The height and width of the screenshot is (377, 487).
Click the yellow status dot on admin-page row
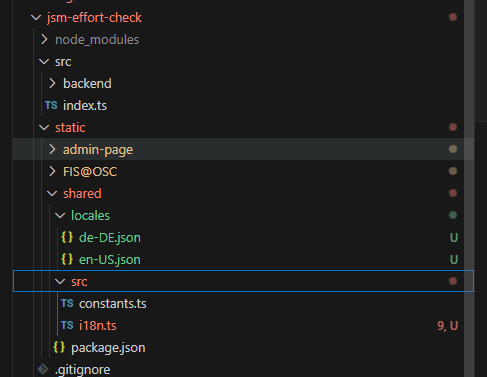click(x=453, y=149)
